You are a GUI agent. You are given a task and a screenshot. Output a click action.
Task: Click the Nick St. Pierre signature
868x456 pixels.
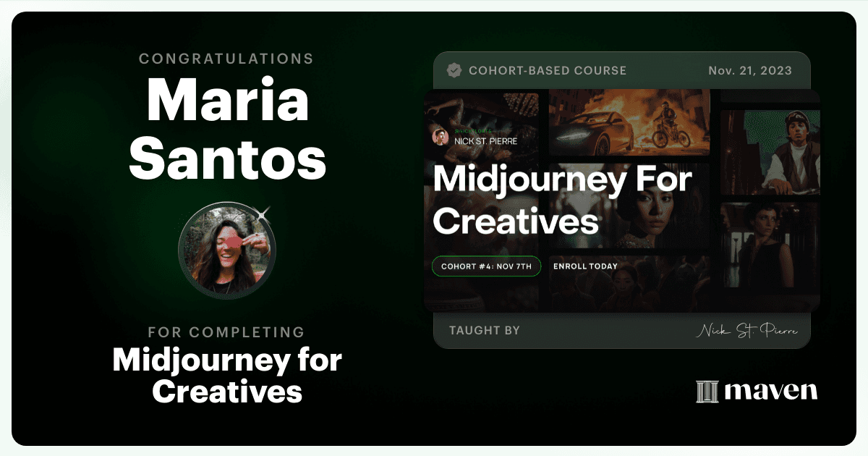tap(747, 331)
